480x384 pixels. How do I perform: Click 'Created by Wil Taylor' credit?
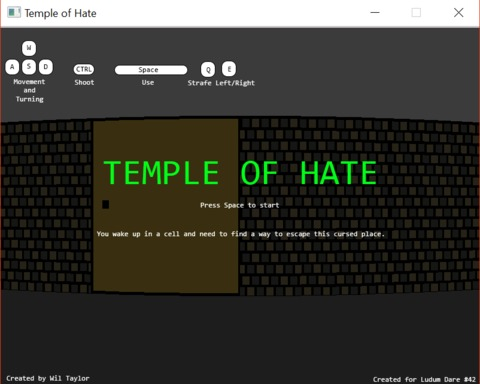coord(48,378)
